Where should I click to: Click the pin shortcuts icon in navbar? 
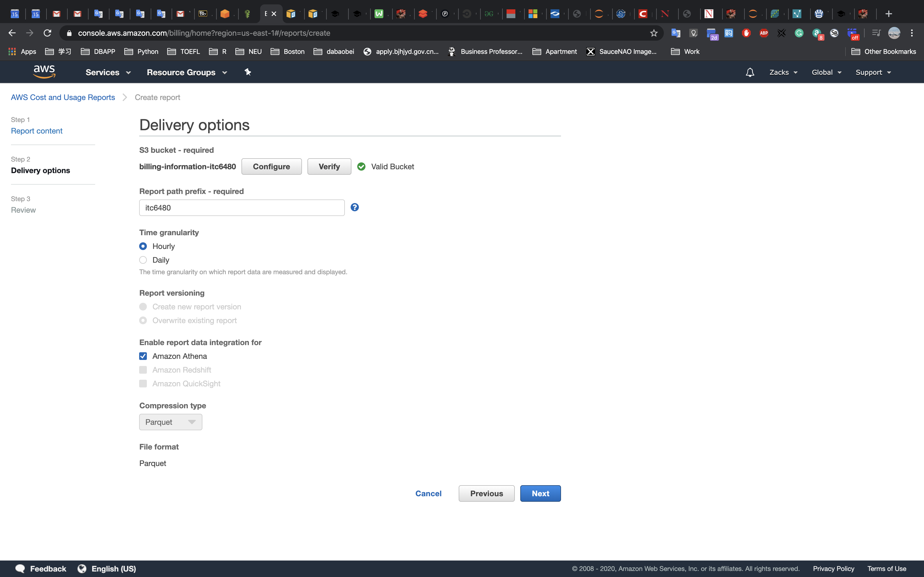[248, 72]
